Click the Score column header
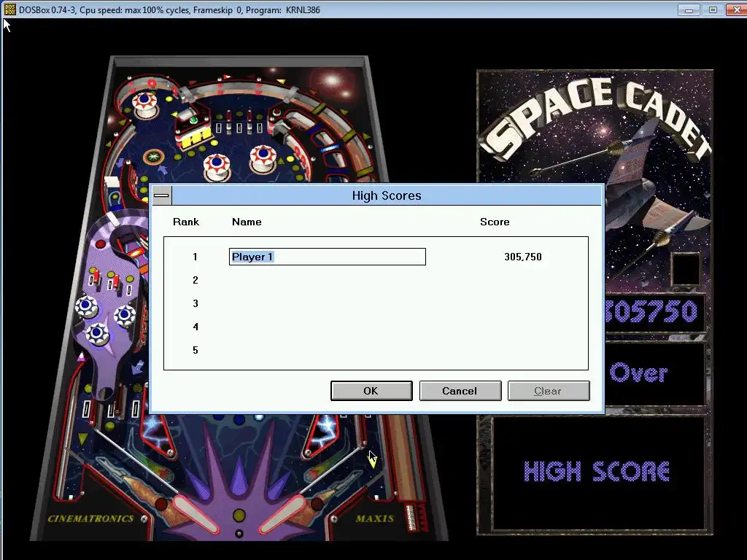The height and width of the screenshot is (560, 747). pos(495,222)
